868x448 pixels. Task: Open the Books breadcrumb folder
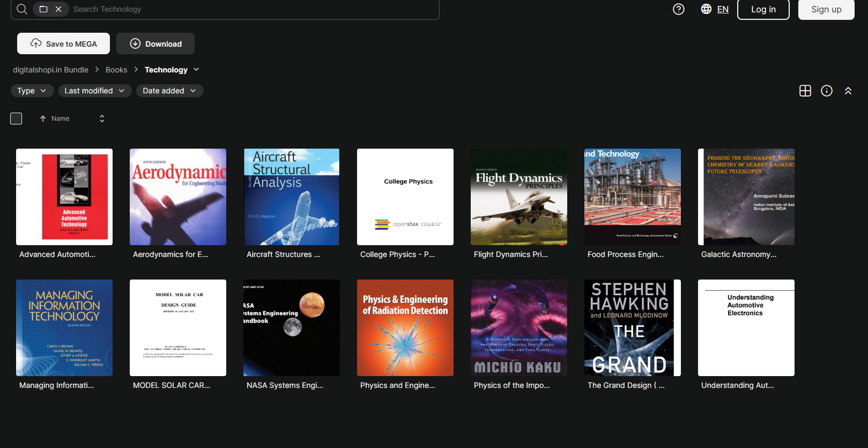pyautogui.click(x=116, y=70)
